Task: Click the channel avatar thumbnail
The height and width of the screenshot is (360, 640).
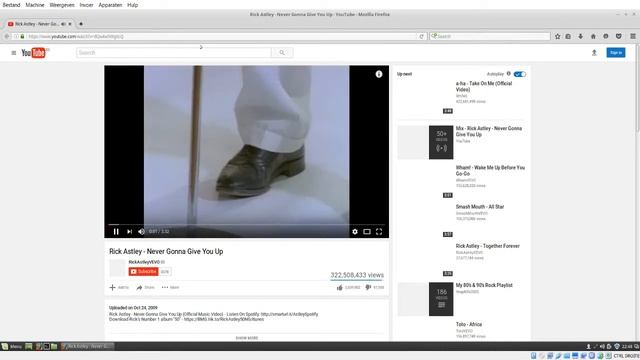Action: 117,268
